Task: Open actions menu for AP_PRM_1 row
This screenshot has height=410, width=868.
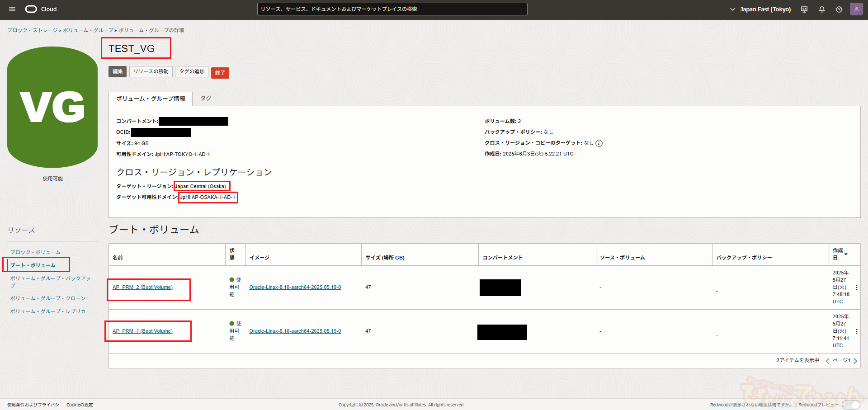Action: (x=856, y=331)
